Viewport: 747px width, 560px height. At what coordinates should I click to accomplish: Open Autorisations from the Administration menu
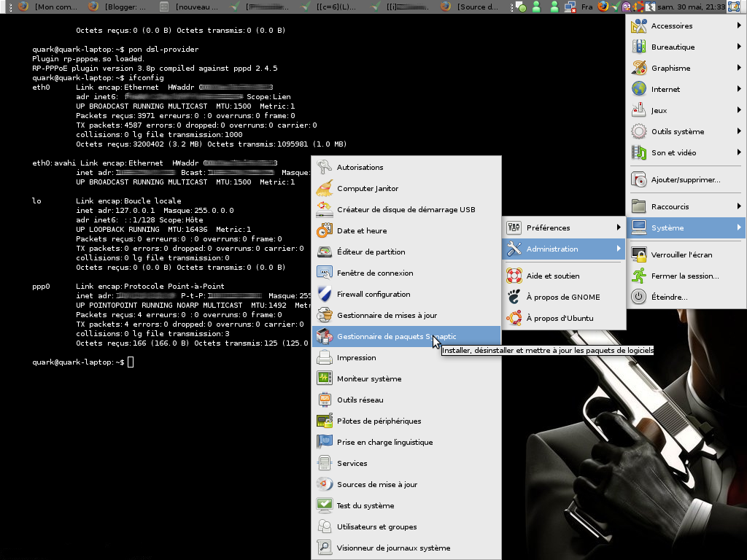406,167
